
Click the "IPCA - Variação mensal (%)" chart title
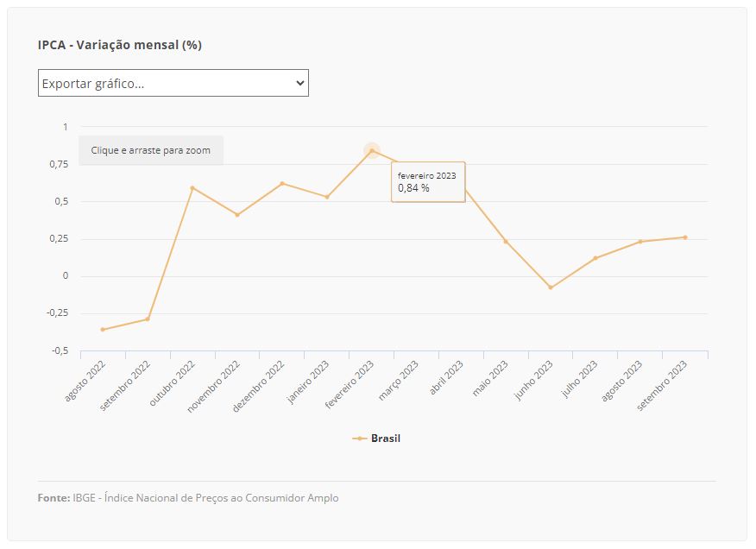[x=120, y=45]
